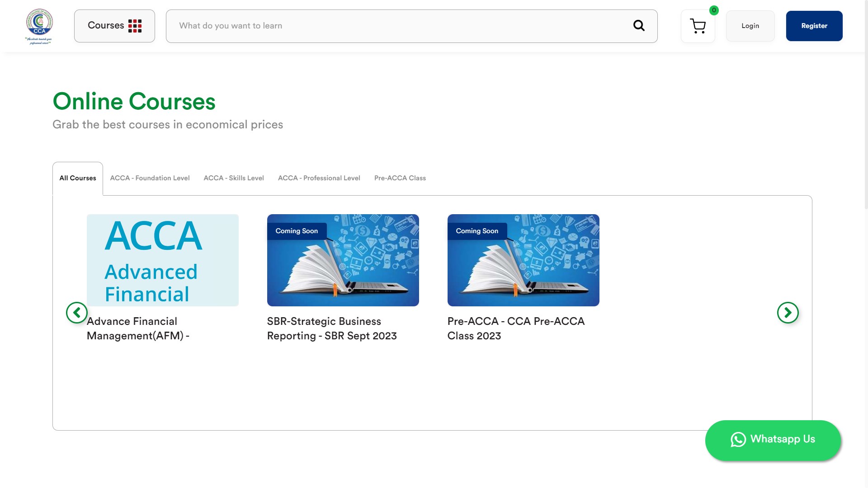Switch to ACCA - Skills Level tab

(x=234, y=178)
